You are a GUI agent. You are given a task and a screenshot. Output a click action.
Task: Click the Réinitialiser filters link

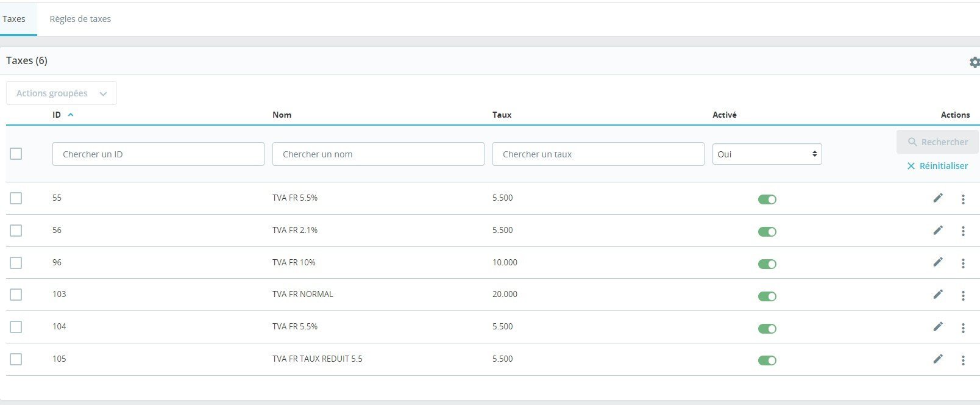click(937, 166)
